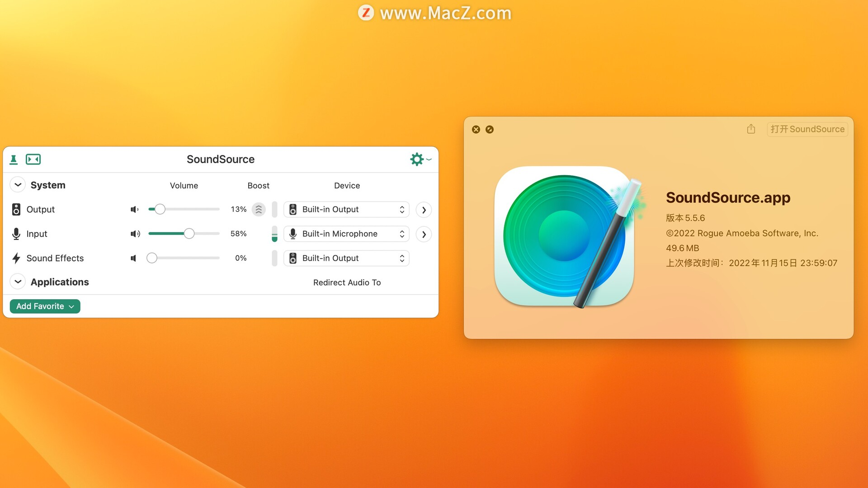Viewport: 868px width, 488px height.
Task: Adjust the Sound Effects volume slider
Action: (x=183, y=258)
